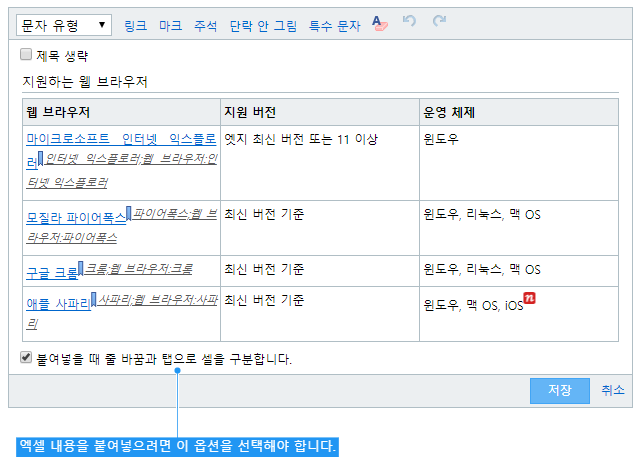Click the blue marker after 모질라 파이어폭스
The height and width of the screenshot is (457, 641).
(130, 212)
